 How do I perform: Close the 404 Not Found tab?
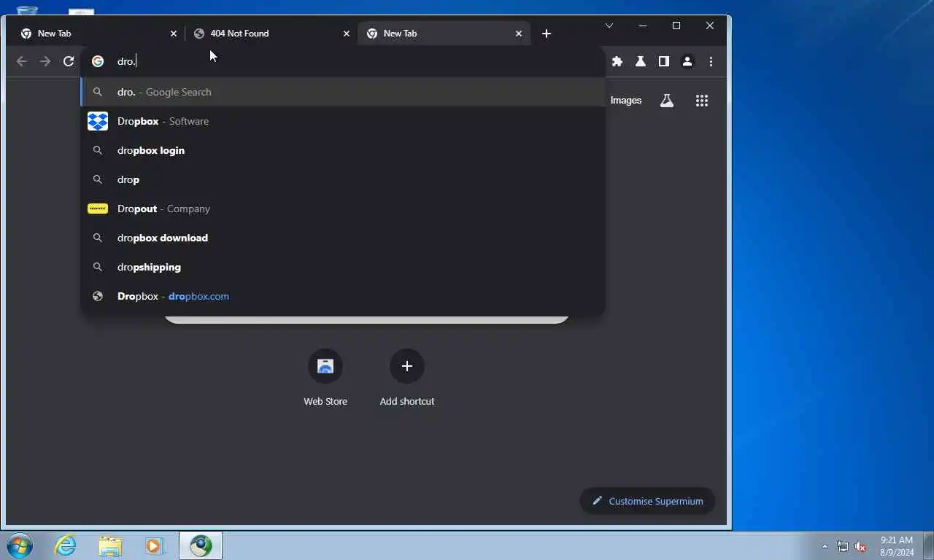click(x=347, y=34)
